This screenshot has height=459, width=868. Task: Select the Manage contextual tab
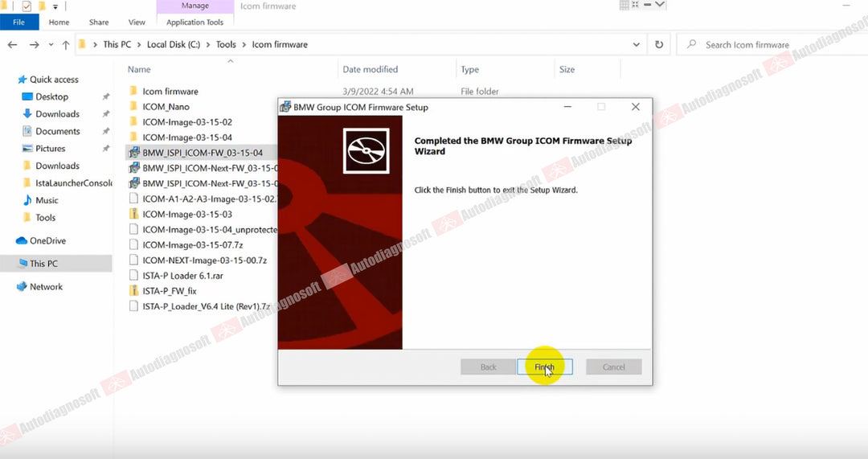click(x=194, y=6)
